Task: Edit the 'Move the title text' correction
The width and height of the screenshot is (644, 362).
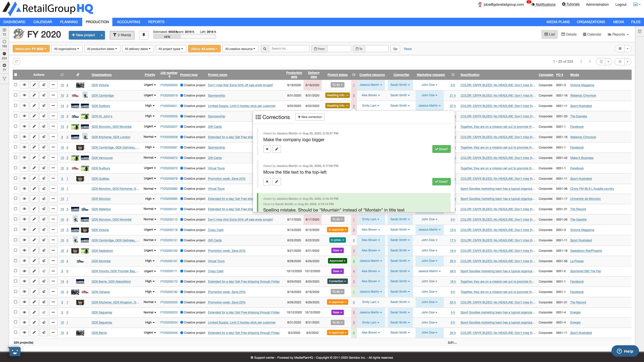Action: point(277,182)
